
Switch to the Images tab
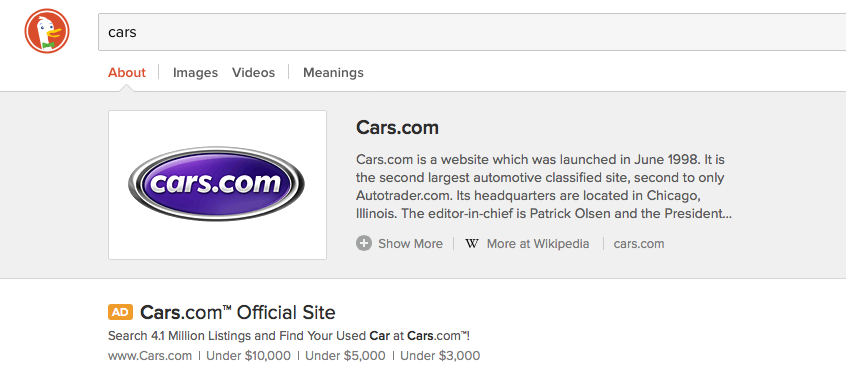click(x=195, y=72)
